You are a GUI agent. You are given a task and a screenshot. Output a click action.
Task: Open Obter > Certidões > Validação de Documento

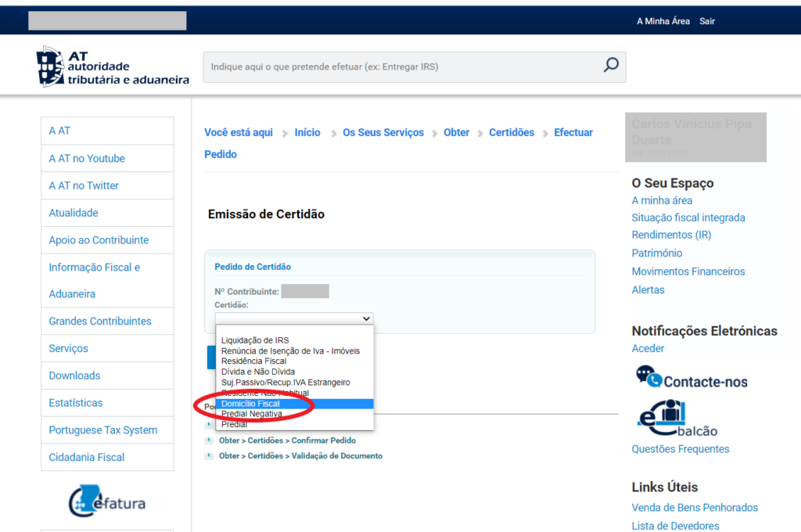click(x=300, y=456)
